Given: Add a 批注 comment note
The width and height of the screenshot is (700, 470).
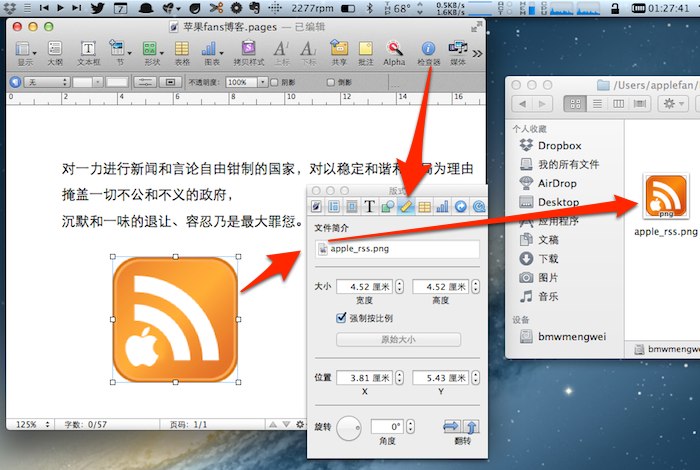Looking at the screenshot, I should click(366, 53).
